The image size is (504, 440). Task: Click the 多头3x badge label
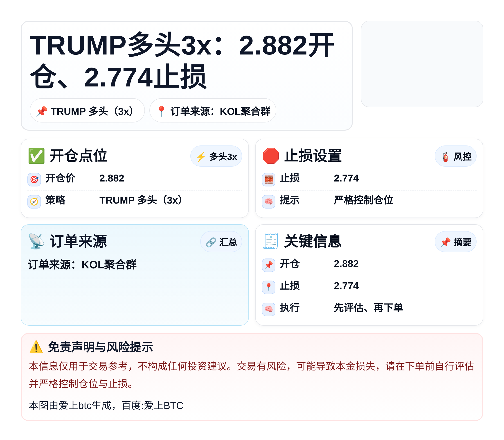coord(223,157)
